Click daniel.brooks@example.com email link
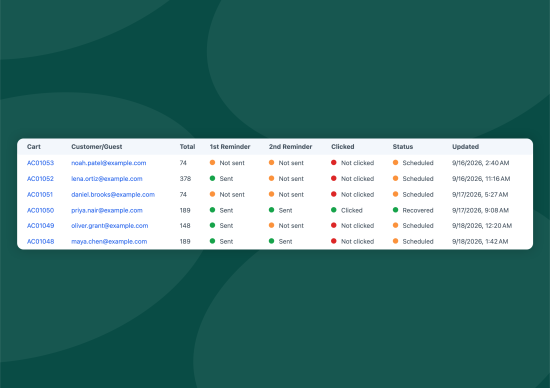 pos(113,194)
